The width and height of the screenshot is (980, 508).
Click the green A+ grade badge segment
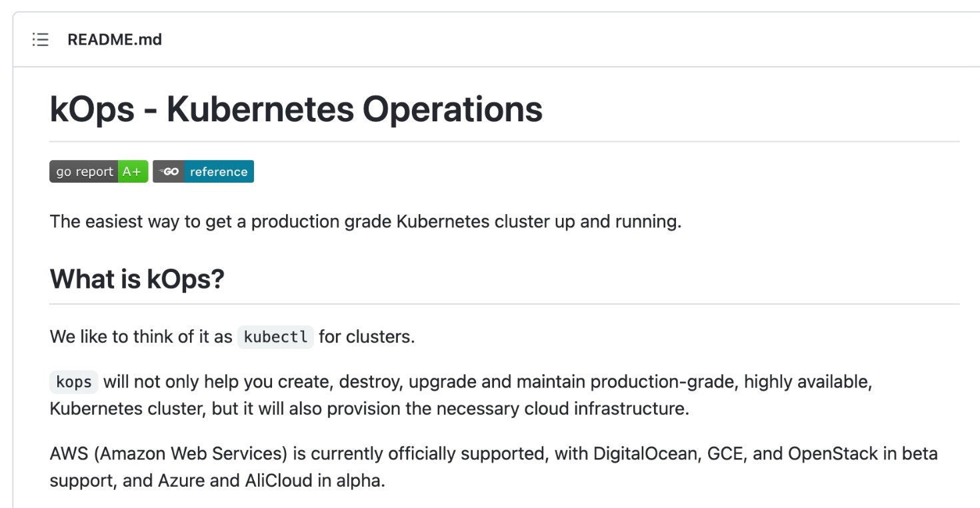[x=133, y=171]
